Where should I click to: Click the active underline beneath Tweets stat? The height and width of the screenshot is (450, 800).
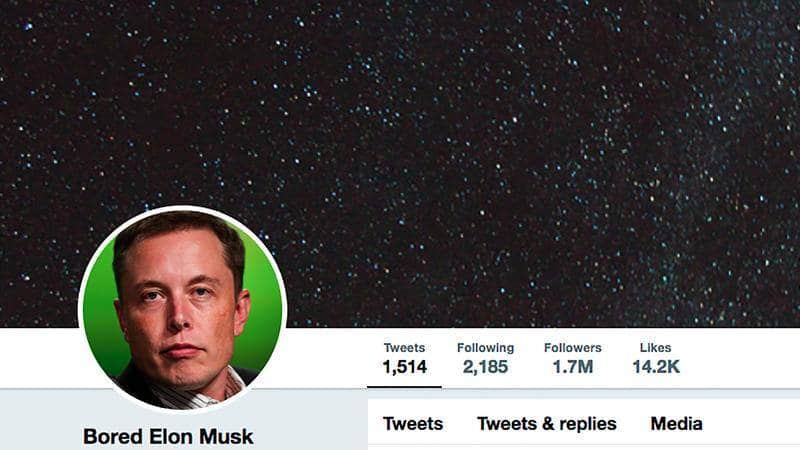point(404,387)
